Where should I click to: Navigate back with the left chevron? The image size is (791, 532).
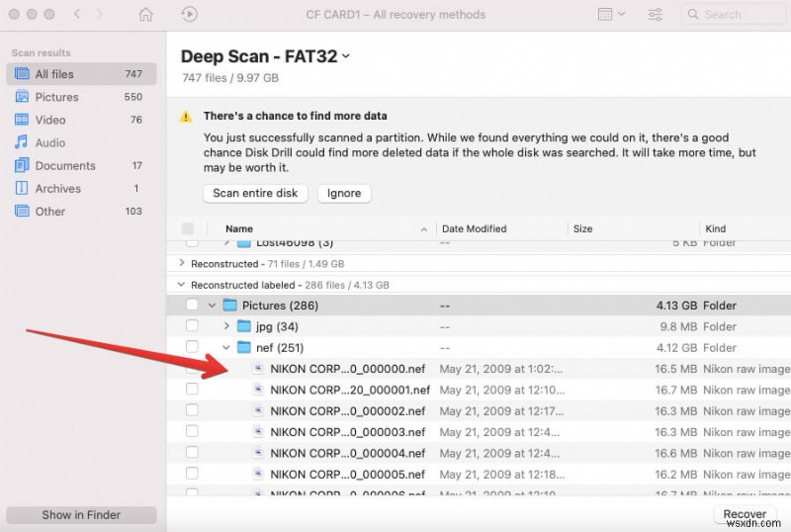point(77,14)
